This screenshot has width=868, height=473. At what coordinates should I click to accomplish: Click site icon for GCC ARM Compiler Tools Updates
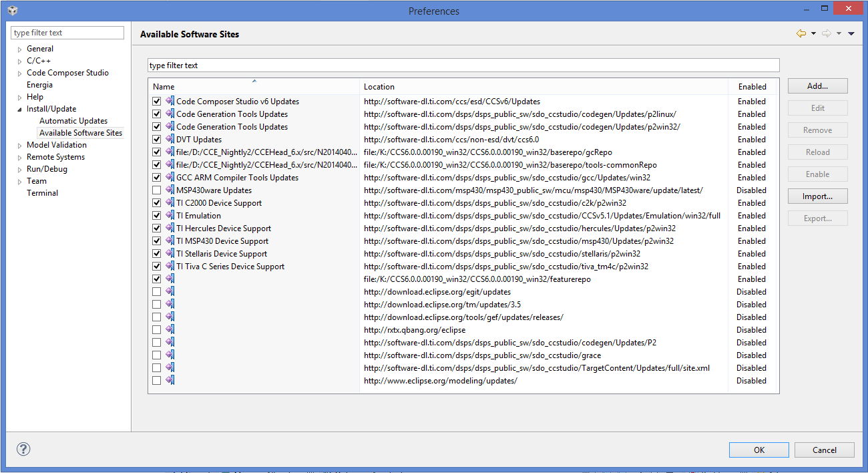point(170,178)
